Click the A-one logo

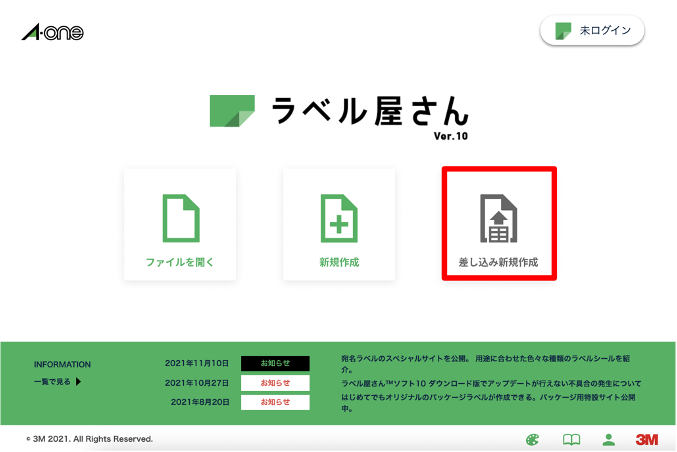(52, 32)
